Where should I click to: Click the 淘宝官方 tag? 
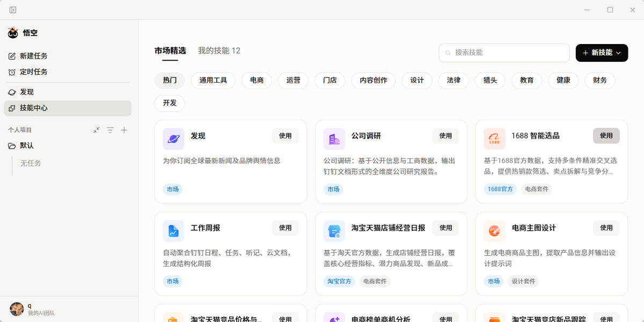[x=339, y=281]
